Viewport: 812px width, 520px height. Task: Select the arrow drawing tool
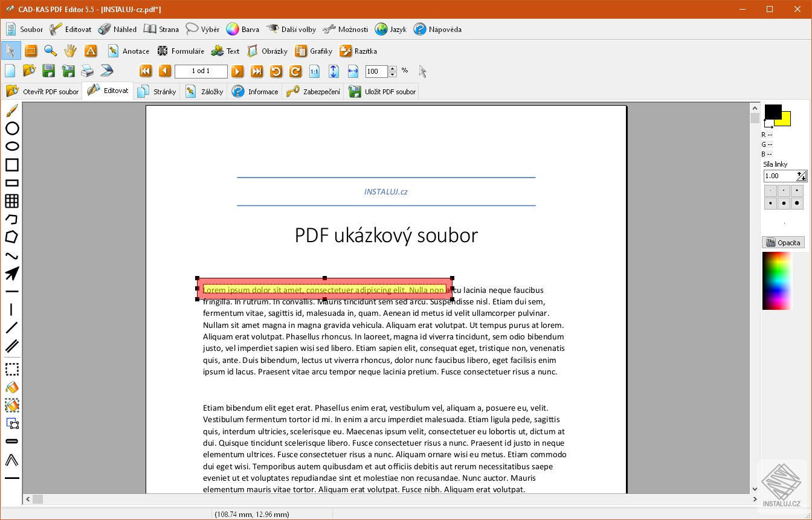11,273
